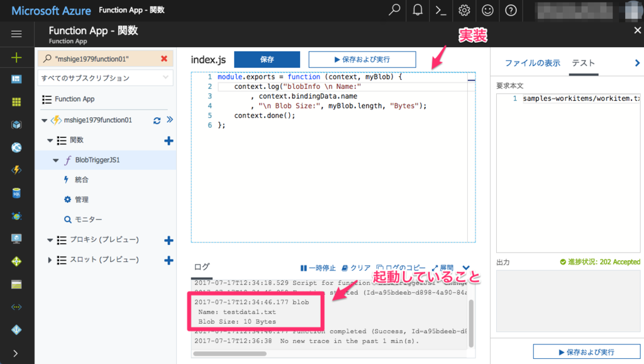The image size is (644, 364).
Task: Click the log horizontal scrollbar
Action: pyautogui.click(x=230, y=353)
